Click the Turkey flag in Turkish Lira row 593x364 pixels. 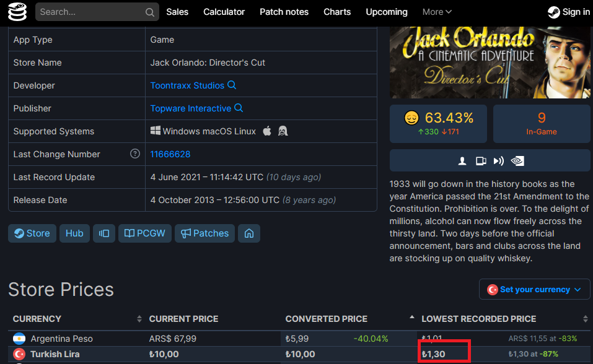(x=19, y=354)
